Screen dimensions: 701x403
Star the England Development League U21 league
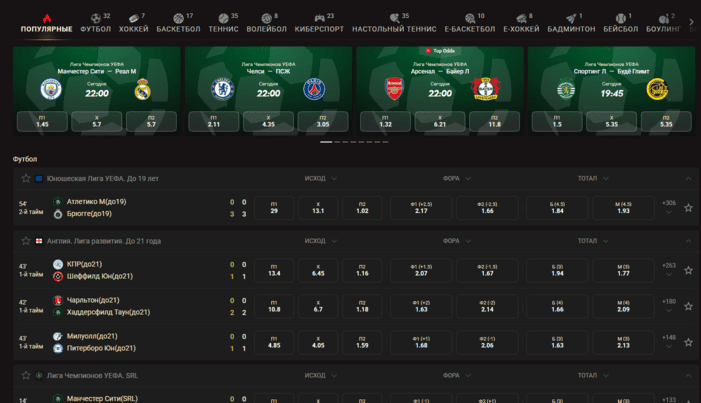click(x=26, y=241)
